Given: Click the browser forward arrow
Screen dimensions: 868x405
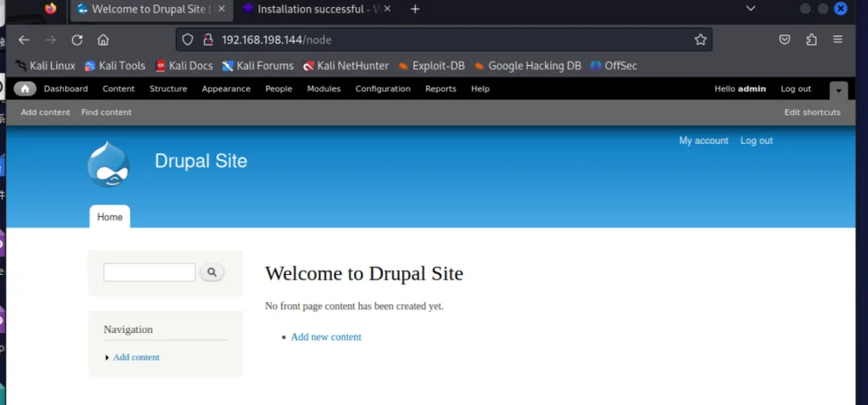Looking at the screenshot, I should coord(50,40).
